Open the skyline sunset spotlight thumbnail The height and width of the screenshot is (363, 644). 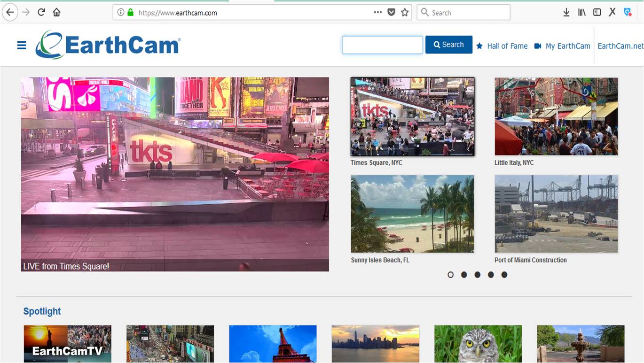click(376, 344)
